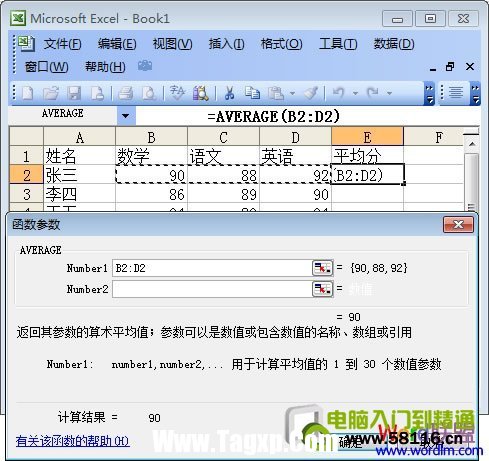Collapse dialog using Number2 range selector icon
The height and width of the screenshot is (461, 489).
(x=322, y=289)
